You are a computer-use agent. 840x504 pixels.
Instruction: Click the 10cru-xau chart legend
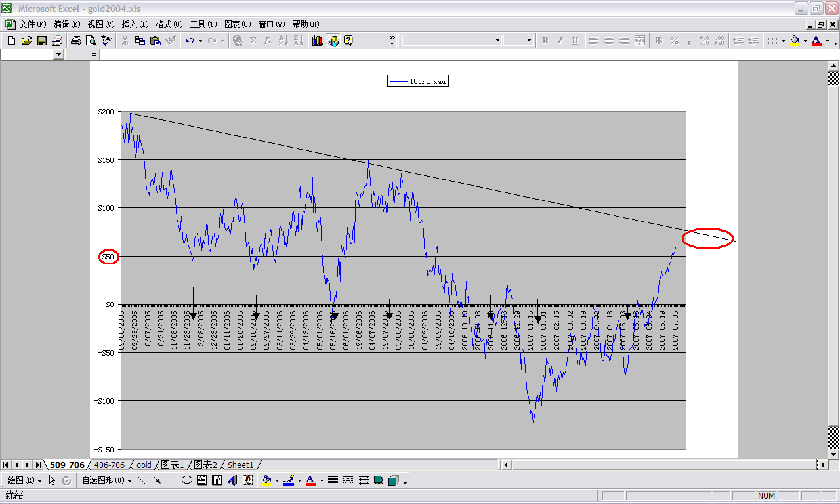click(x=418, y=81)
